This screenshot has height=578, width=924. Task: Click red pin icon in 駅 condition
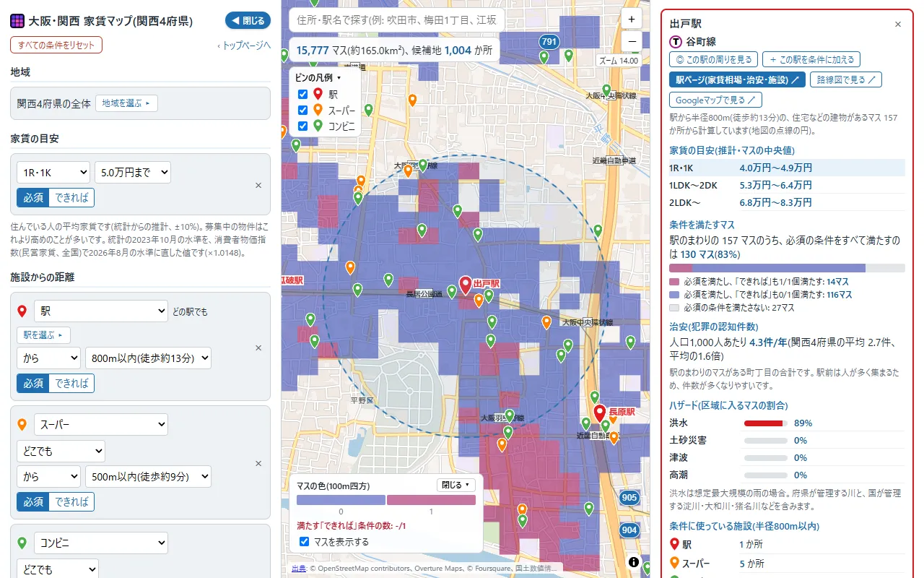pyautogui.click(x=22, y=311)
